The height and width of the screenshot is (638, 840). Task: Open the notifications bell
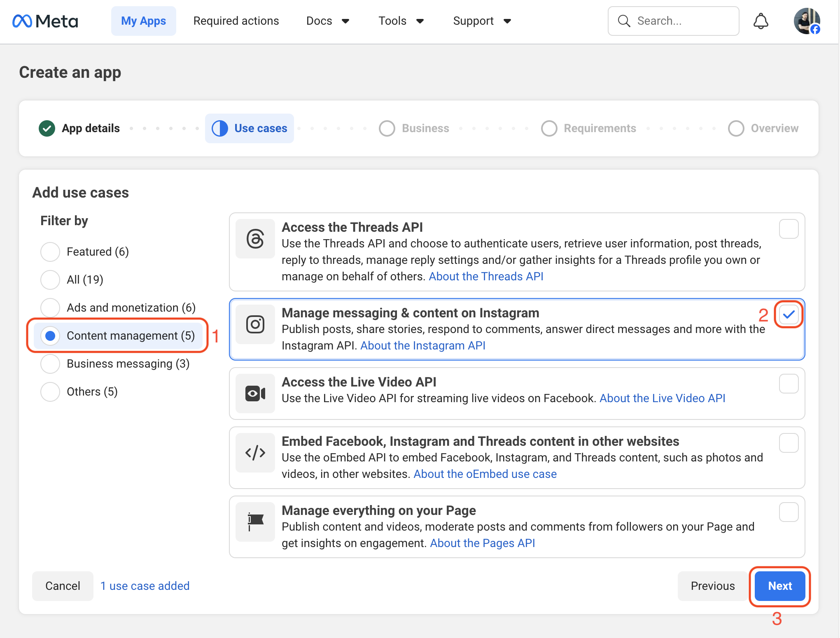coord(761,21)
